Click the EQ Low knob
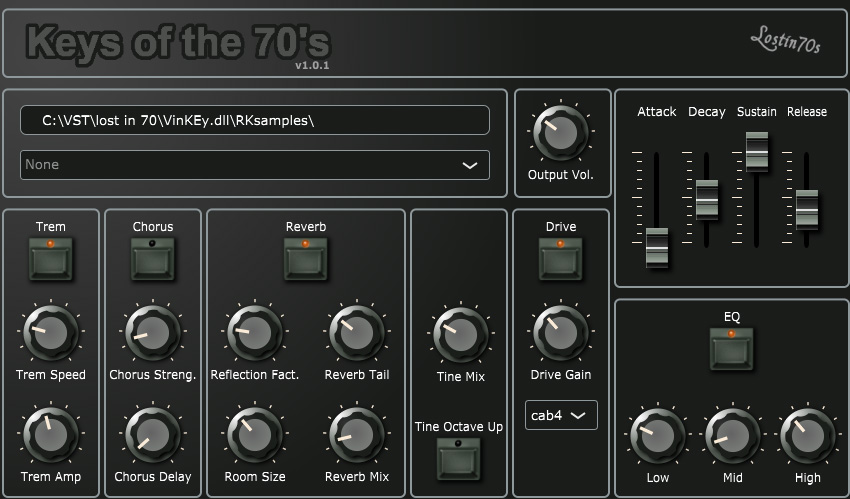Viewport: 850px width, 499px height. tap(658, 436)
